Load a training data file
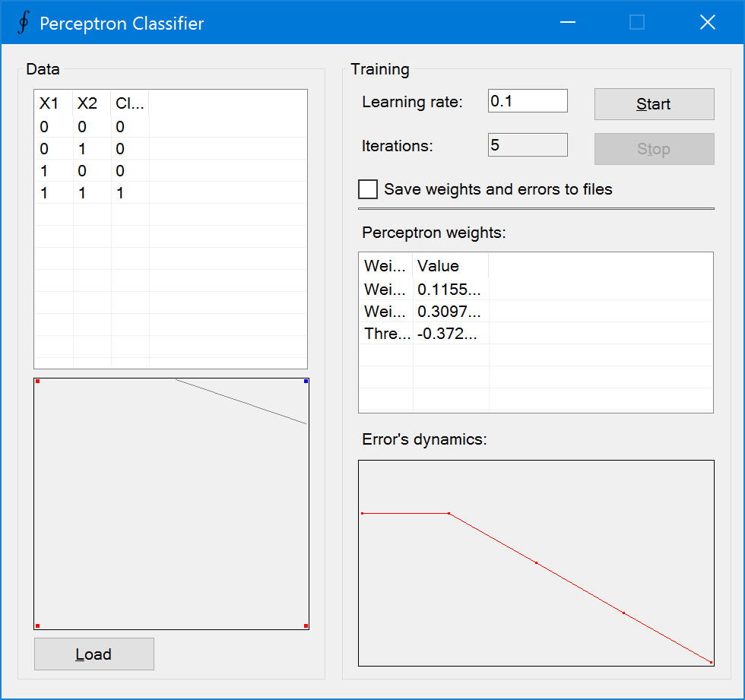The height and width of the screenshot is (700, 745). (x=94, y=654)
